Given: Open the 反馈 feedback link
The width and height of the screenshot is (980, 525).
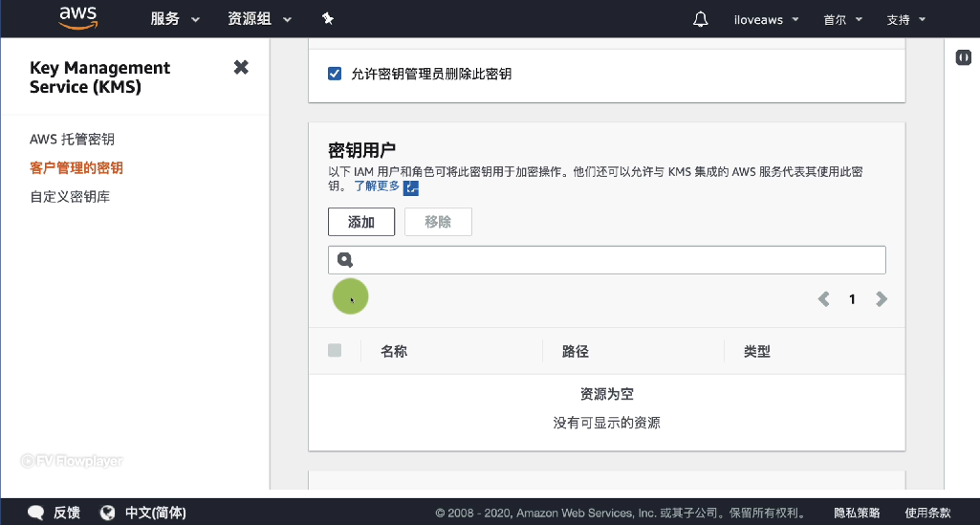Looking at the screenshot, I should tap(66, 514).
